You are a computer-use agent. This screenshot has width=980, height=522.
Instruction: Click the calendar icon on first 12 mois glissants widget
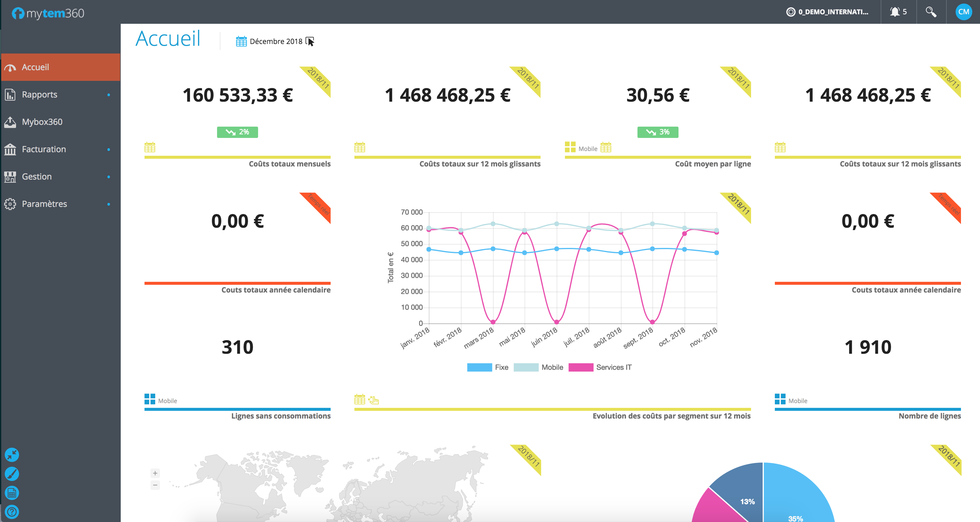(x=359, y=147)
